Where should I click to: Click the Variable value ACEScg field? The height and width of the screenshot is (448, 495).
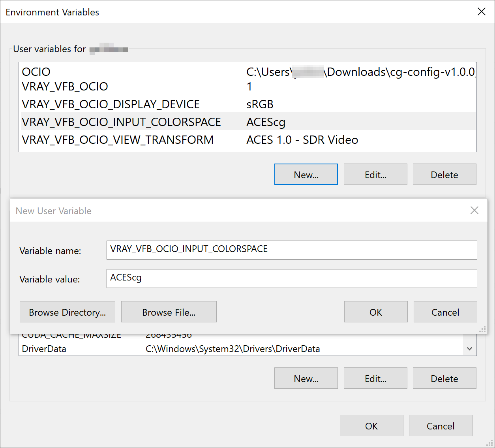point(291,278)
